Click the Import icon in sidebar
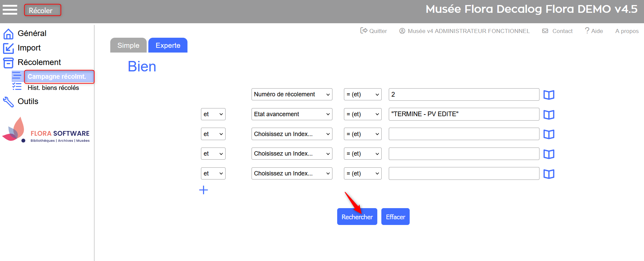Image resolution: width=644 pixels, height=261 pixels. coord(8,48)
